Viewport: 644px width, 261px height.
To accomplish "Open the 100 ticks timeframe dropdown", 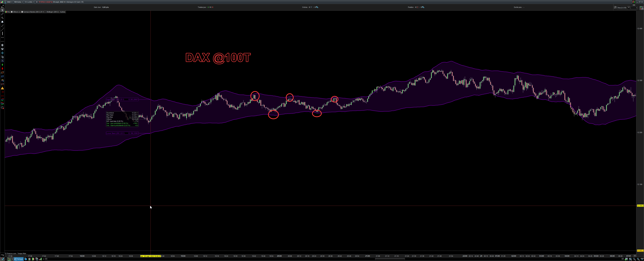I will click(19, 2).
